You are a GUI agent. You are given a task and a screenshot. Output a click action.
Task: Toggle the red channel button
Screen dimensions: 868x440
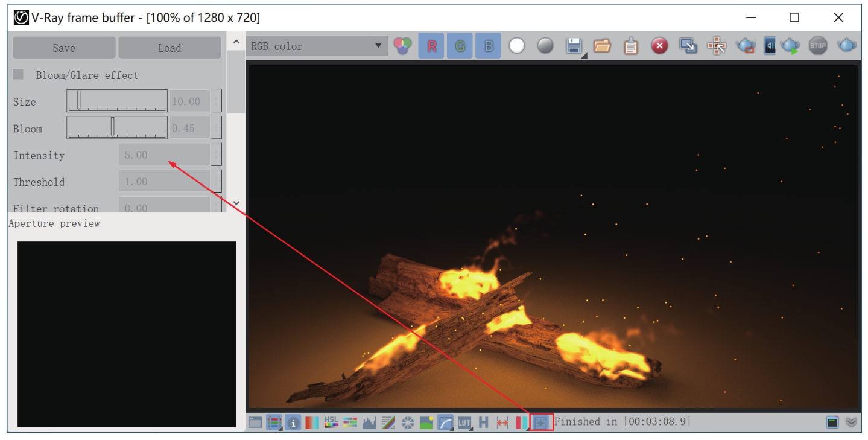tap(432, 46)
